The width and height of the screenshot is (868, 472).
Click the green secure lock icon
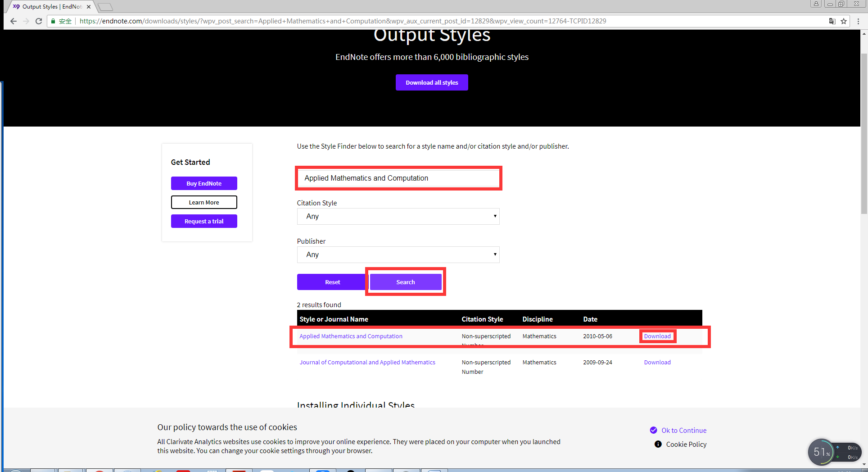(x=53, y=21)
